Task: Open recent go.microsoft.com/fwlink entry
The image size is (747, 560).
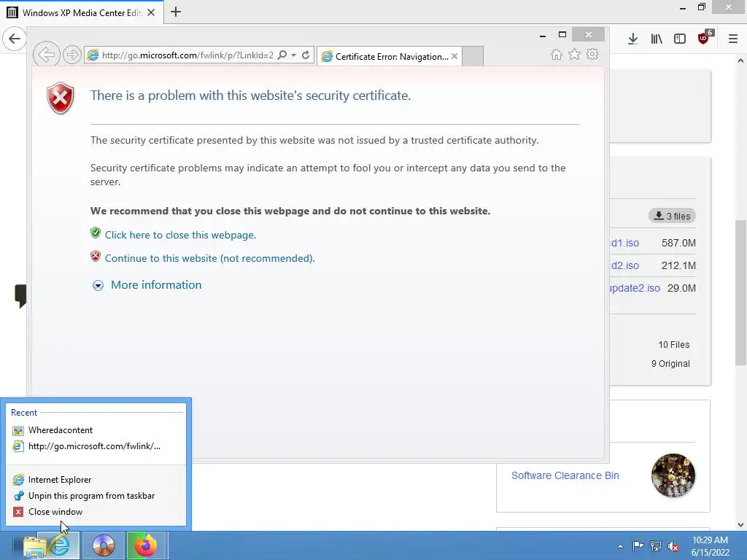Action: (96, 446)
